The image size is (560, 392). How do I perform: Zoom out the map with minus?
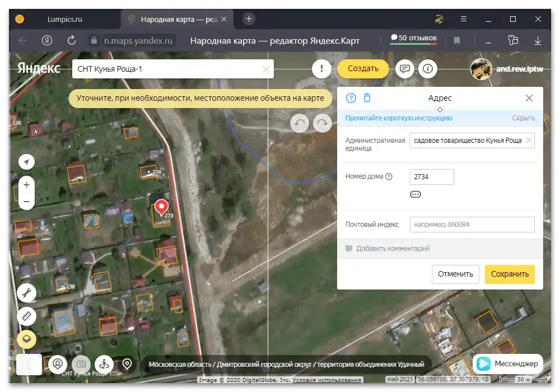(26, 202)
